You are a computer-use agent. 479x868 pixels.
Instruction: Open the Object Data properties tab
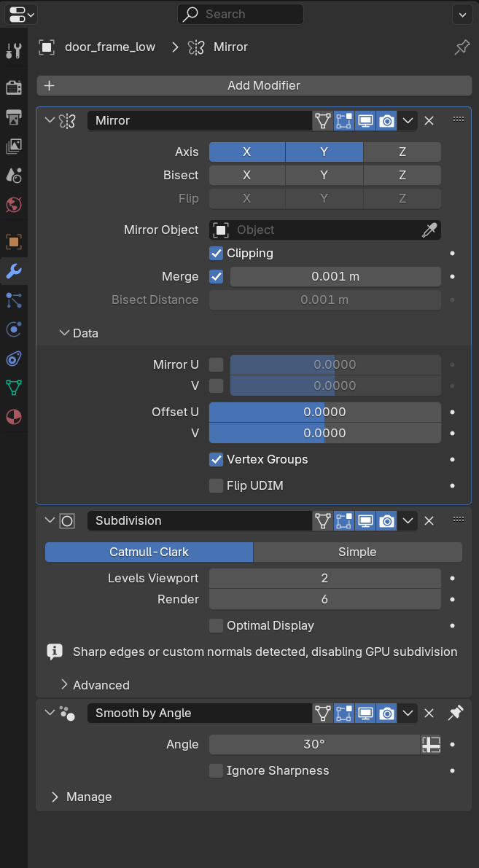click(x=14, y=388)
